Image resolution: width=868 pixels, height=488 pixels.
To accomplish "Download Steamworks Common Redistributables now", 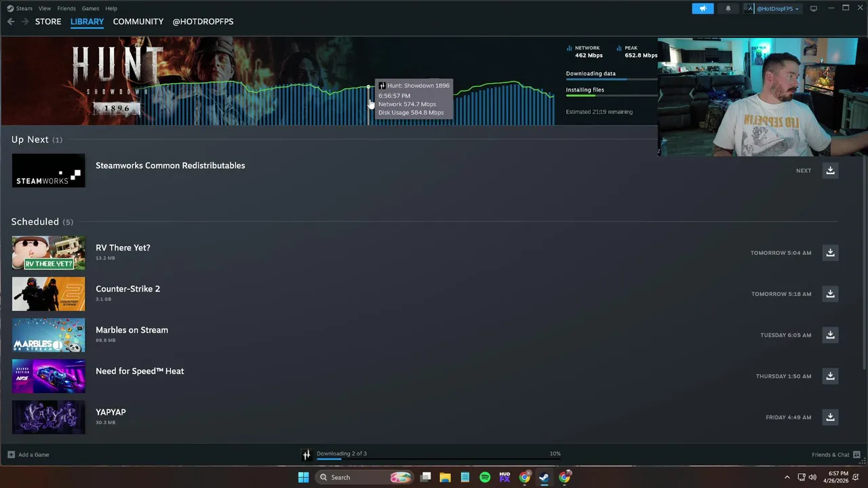I will 830,171.
